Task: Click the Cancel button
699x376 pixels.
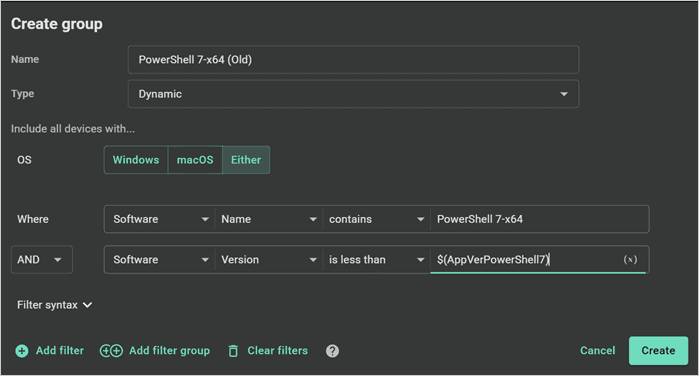Action: coord(597,351)
